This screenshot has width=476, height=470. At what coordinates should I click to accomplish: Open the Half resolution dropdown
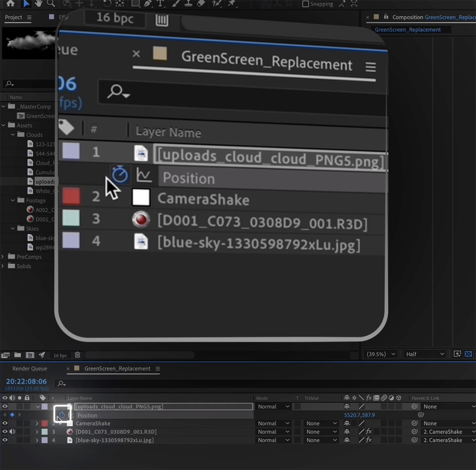point(424,354)
